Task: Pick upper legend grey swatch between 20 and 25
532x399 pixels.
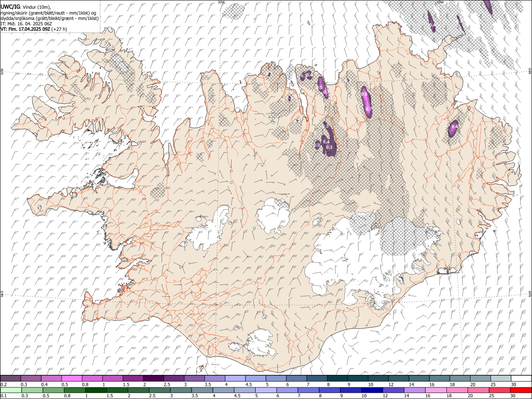Action: pos(480,378)
